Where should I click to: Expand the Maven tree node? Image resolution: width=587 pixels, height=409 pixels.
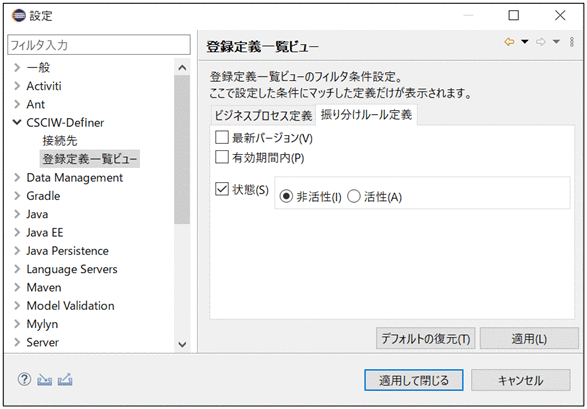tap(17, 287)
